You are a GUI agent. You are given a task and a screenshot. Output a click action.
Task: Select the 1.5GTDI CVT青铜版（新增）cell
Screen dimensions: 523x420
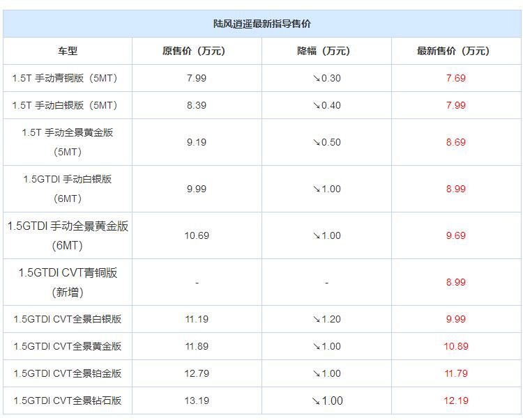point(68,282)
